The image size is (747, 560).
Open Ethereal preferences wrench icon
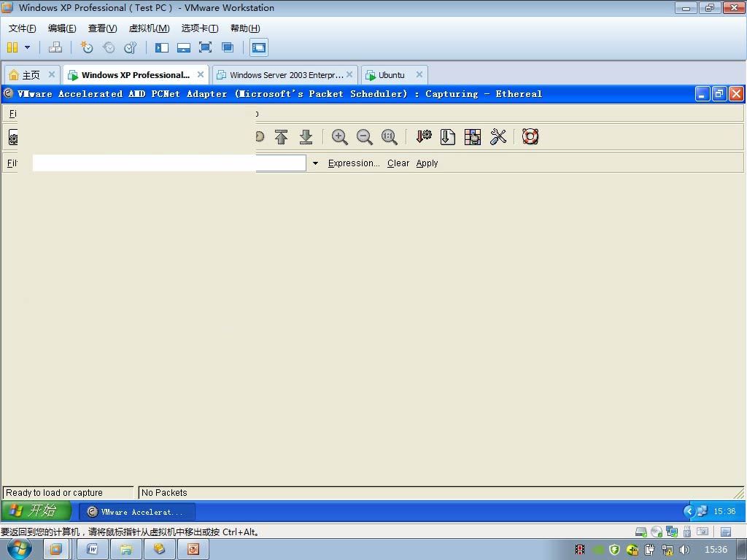coord(498,137)
